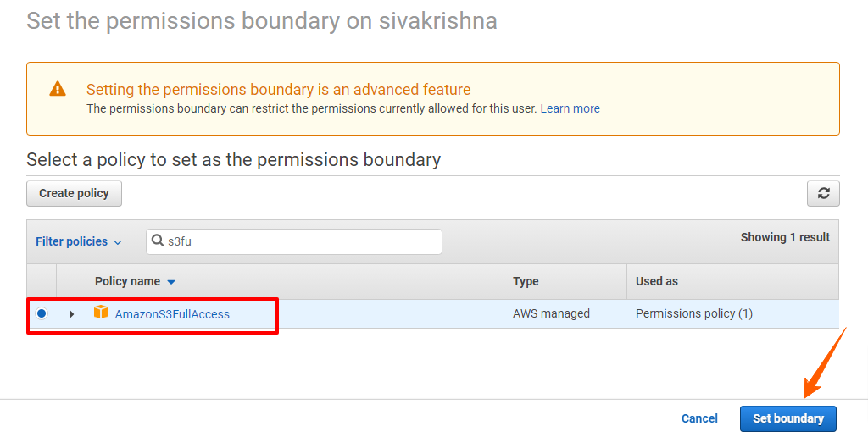Click the chevron beside Filter policies
Screen dimensions: 868x437
(117, 242)
